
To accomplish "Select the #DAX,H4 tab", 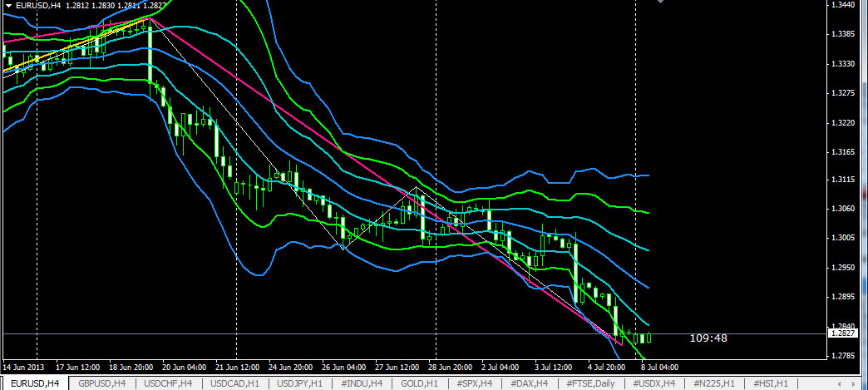I will tap(530, 383).
